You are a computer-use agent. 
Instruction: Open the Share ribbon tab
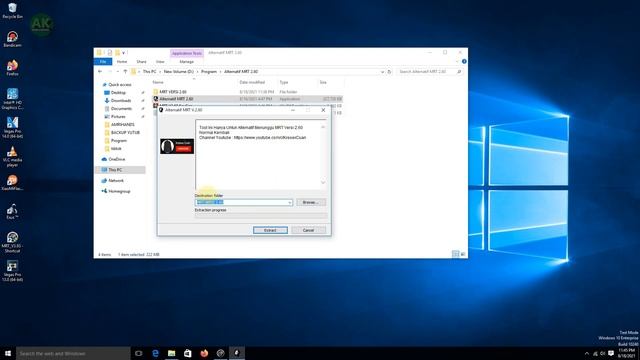(x=141, y=62)
